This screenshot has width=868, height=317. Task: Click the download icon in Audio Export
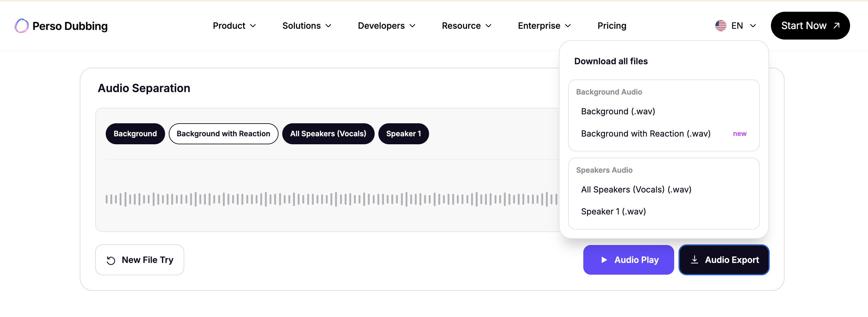pyautogui.click(x=694, y=260)
